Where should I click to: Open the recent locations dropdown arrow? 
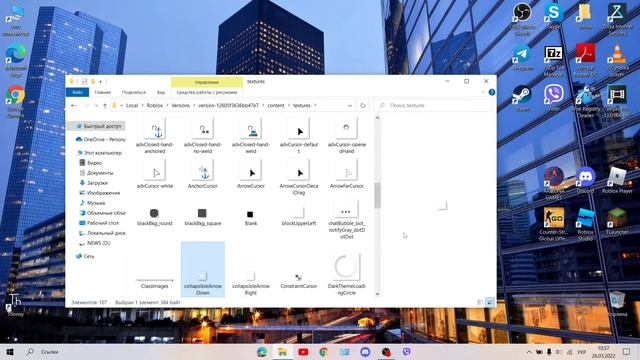point(96,105)
